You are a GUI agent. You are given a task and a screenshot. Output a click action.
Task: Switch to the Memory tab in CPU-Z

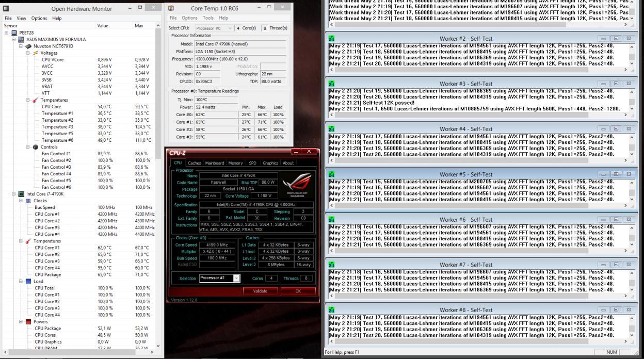(x=235, y=163)
